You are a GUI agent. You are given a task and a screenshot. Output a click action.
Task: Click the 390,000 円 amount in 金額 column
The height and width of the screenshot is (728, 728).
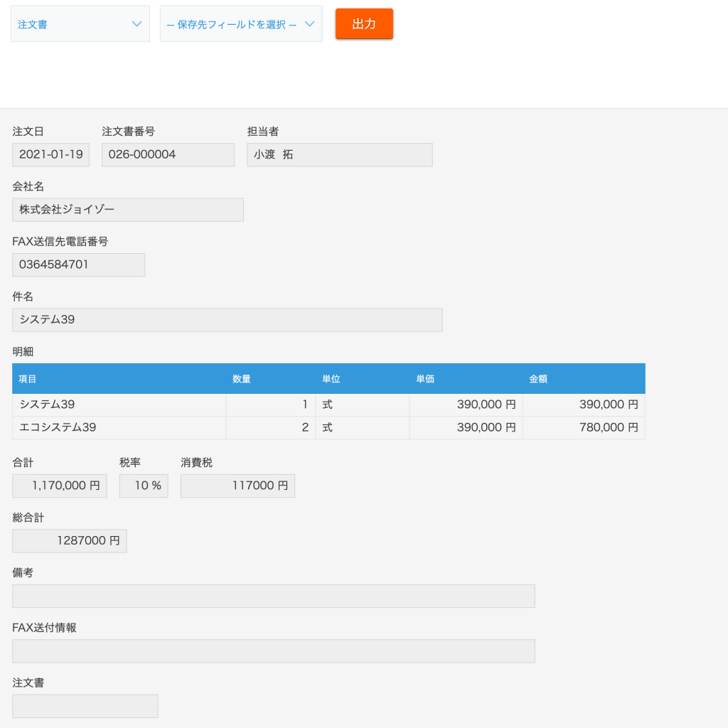coord(584,405)
